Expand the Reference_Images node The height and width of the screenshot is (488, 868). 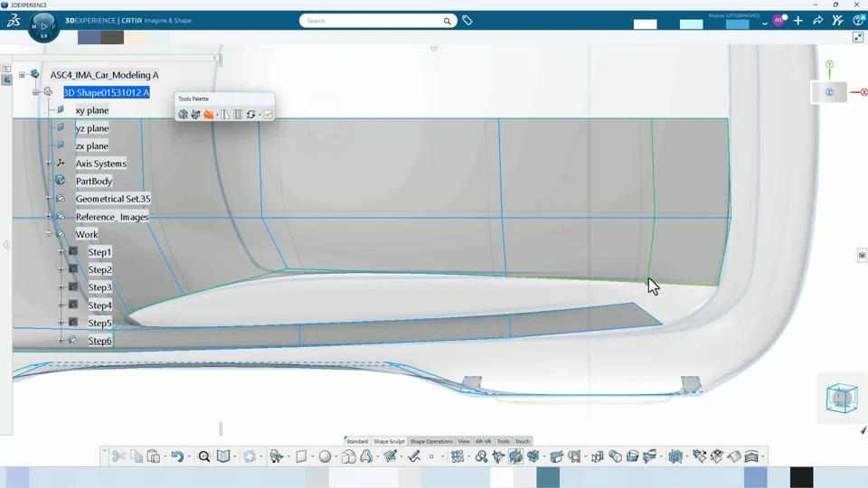pos(48,216)
